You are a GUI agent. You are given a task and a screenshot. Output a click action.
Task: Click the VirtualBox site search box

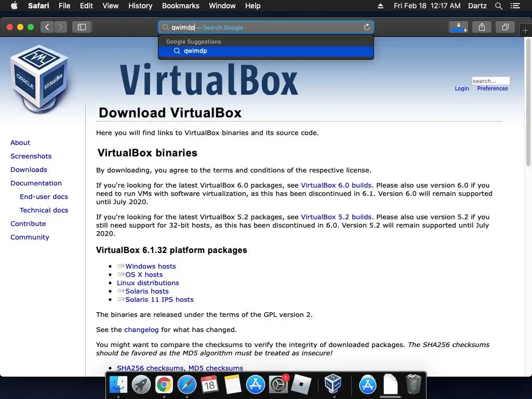[490, 81]
